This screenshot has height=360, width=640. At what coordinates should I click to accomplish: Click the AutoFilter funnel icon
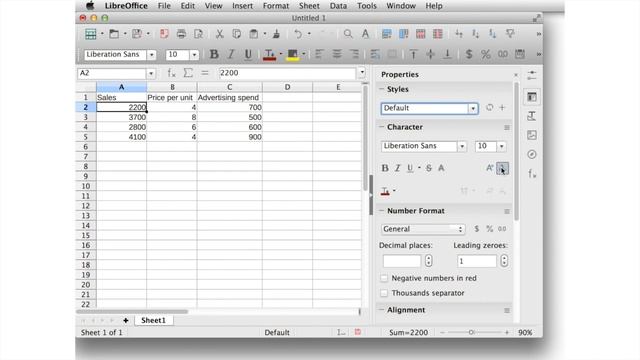tap(510, 34)
